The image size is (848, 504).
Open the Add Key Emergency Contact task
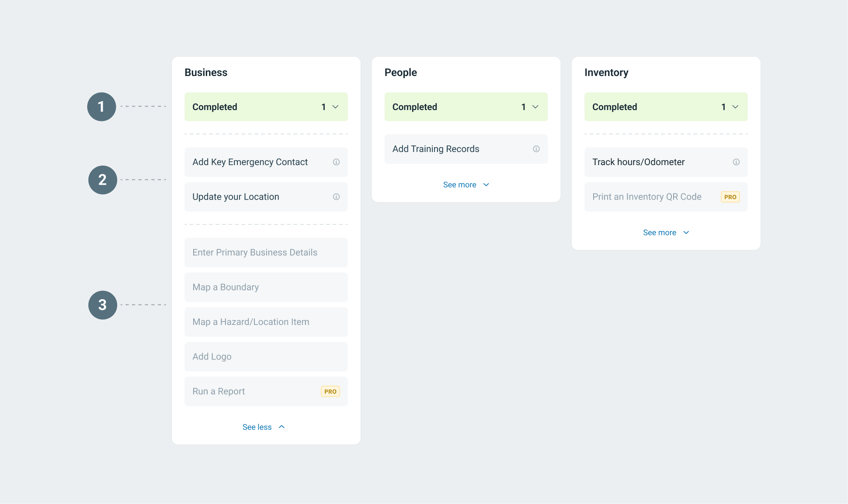[250, 162]
